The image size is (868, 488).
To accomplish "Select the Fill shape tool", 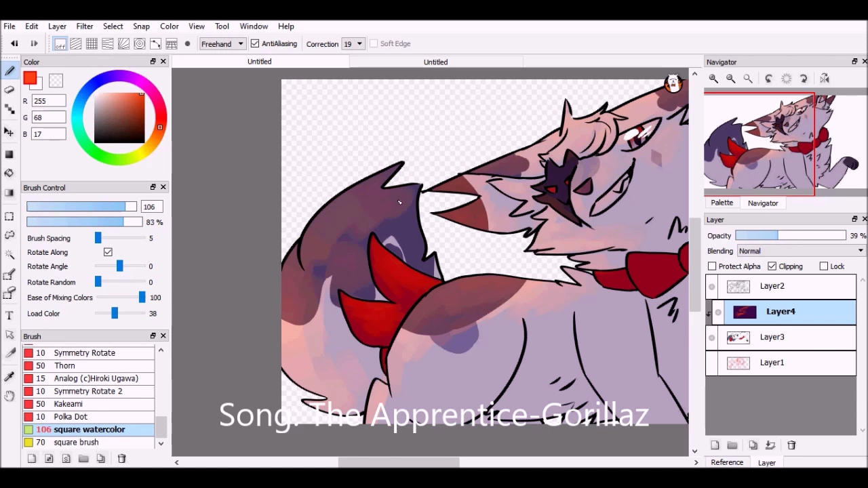I will [x=9, y=155].
